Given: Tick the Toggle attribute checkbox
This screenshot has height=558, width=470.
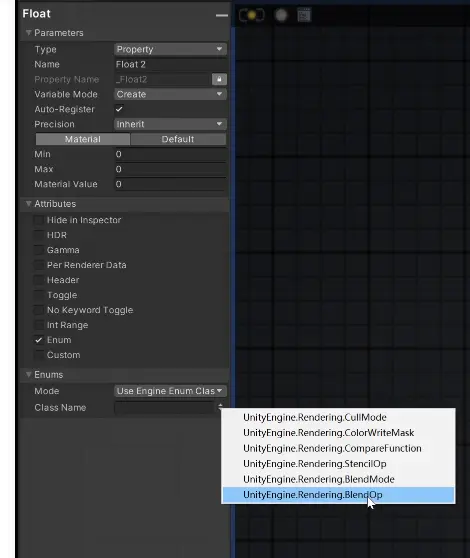Looking at the screenshot, I should [38, 295].
